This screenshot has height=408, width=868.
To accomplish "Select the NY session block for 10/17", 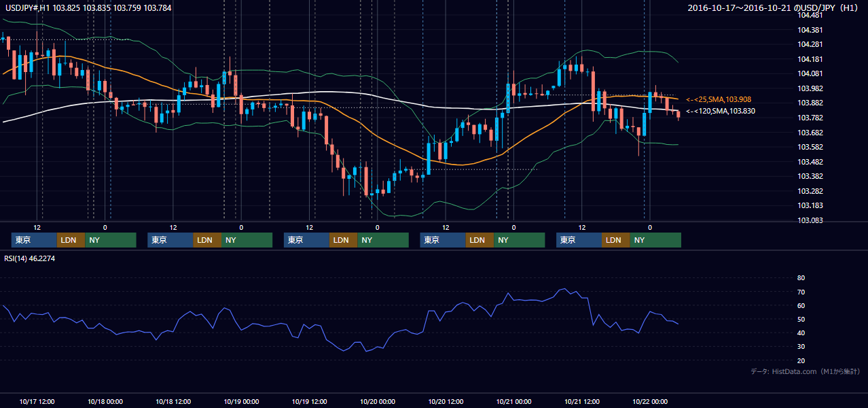I will (111, 240).
